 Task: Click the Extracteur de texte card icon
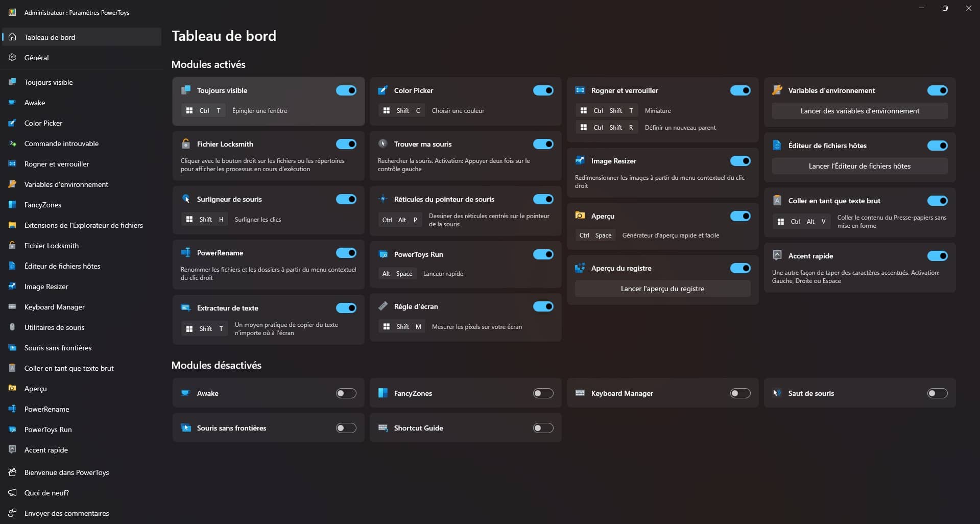tap(186, 308)
